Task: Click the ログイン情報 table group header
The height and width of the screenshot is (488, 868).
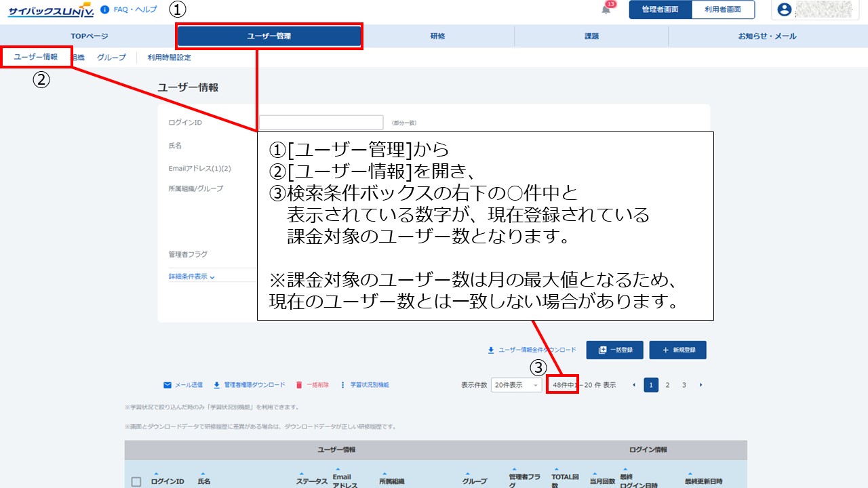Action: pyautogui.click(x=648, y=450)
